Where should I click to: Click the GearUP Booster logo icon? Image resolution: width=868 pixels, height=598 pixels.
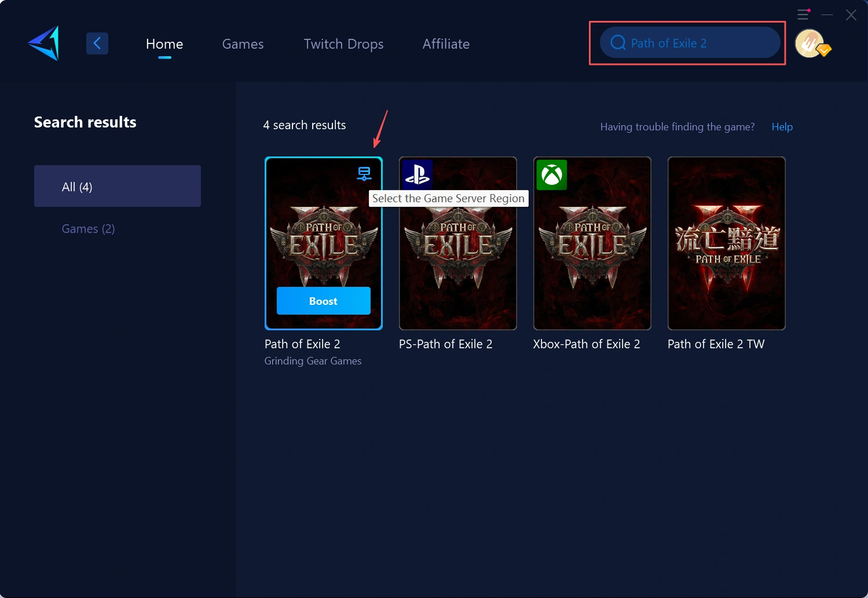pyautogui.click(x=45, y=43)
